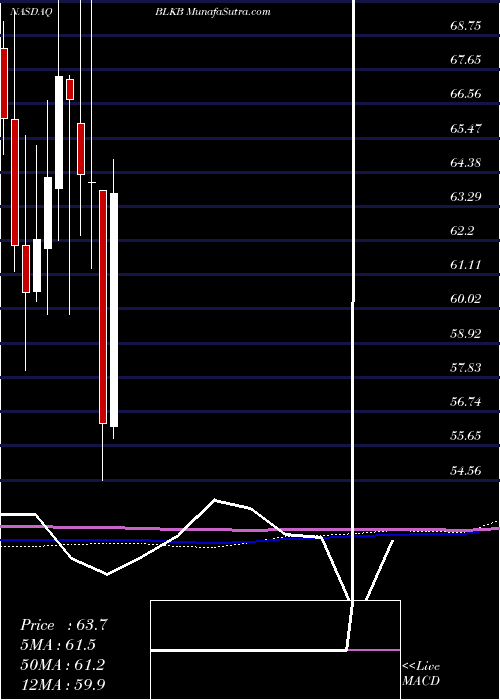Select the 68.75 price axis label

click(466, 26)
